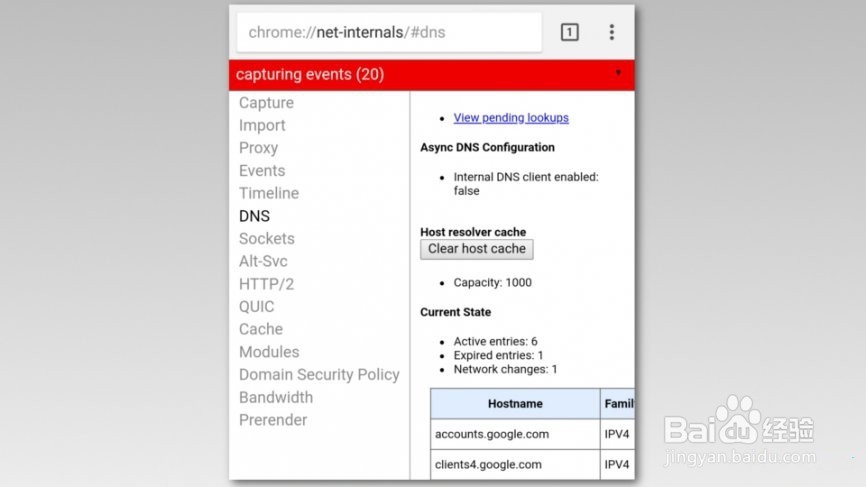Click the chrome://net-internals address bar

click(389, 32)
